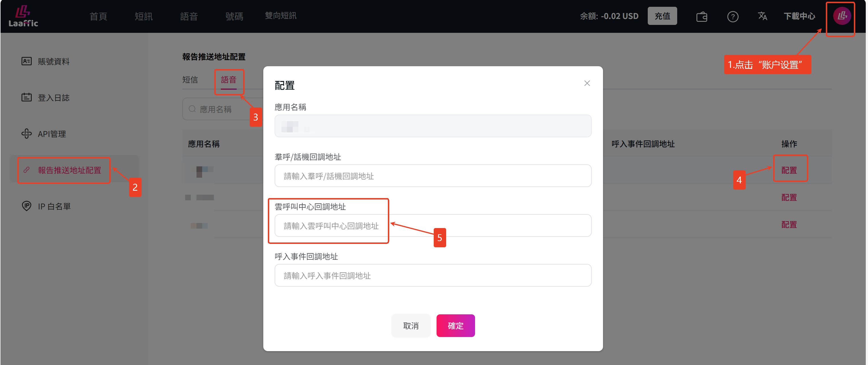Screen dimensions: 868x365
Task: Open the wallet icon in top bar
Action: [702, 16]
